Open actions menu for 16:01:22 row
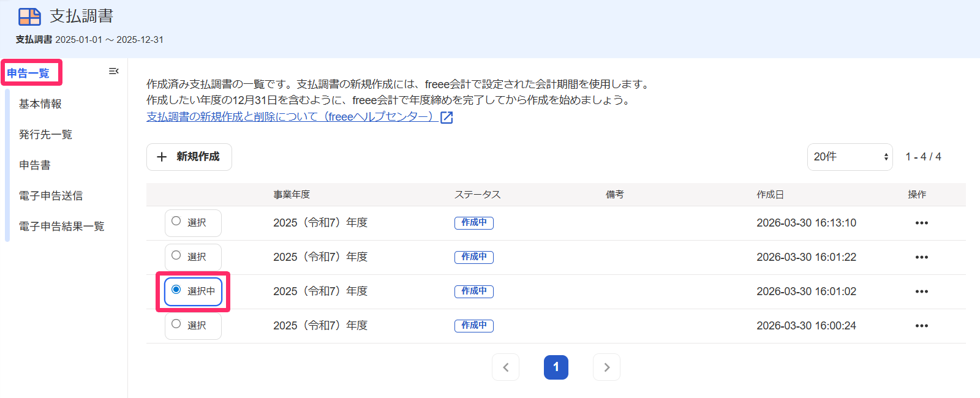Screen dimensions: 980x398 point(921,257)
